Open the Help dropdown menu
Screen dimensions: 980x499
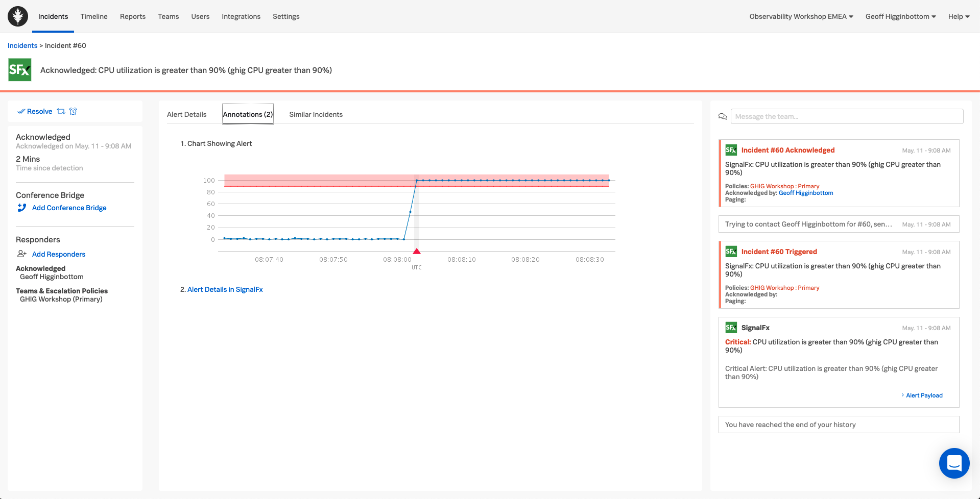(x=958, y=16)
